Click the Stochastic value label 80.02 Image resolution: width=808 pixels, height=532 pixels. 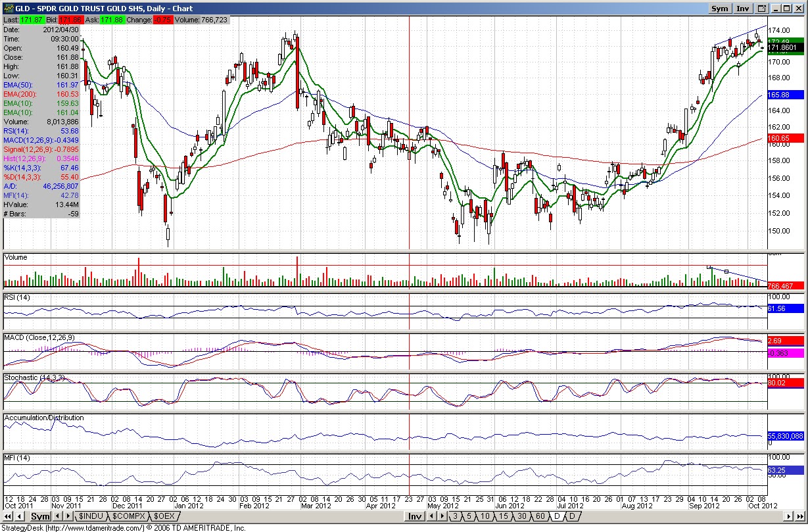coord(785,382)
